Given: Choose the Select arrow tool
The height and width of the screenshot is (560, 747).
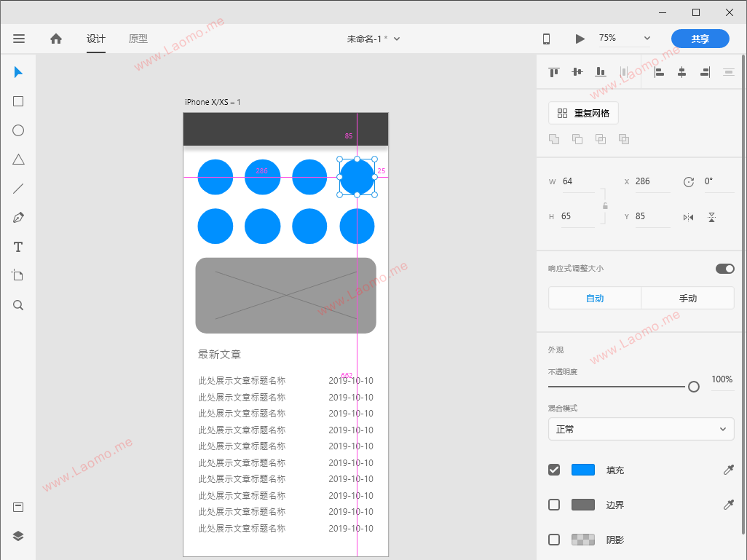Looking at the screenshot, I should (x=18, y=72).
